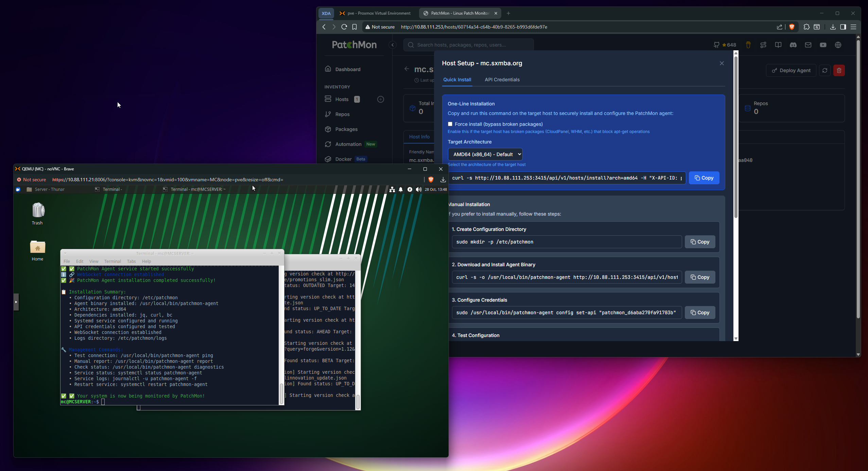The image size is (868, 471).
Task: Open Brave hamburger menu
Action: pos(853,27)
